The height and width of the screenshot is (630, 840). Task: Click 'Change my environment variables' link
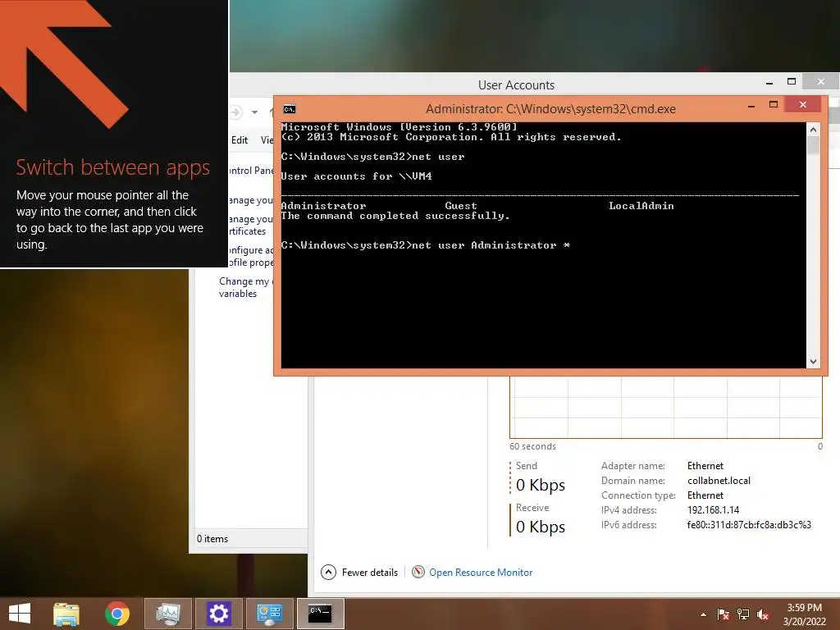pos(245,287)
